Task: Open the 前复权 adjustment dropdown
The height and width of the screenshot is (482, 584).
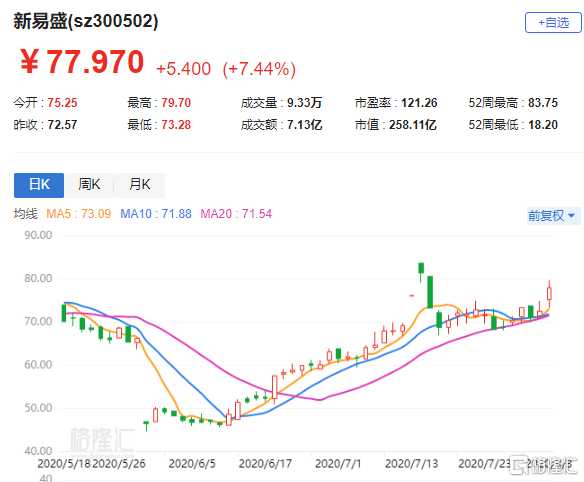Action: pyautogui.click(x=553, y=216)
